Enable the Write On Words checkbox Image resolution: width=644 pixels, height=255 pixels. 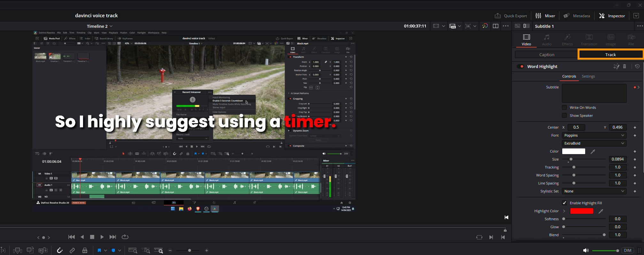564,108
